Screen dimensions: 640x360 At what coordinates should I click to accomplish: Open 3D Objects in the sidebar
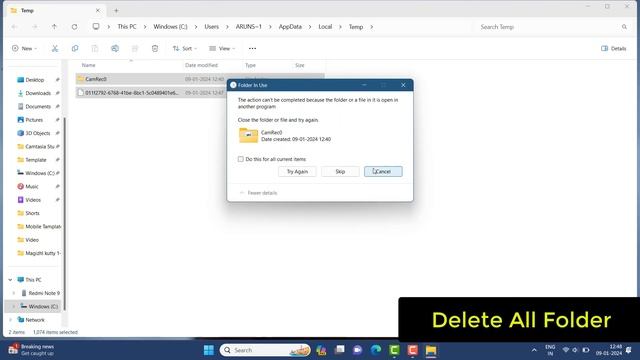tap(38, 133)
